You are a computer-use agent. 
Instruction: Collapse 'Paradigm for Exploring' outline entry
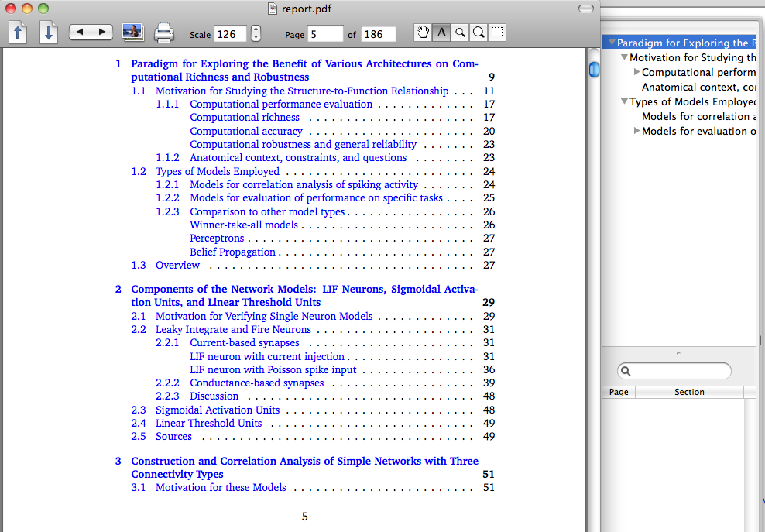tap(612, 43)
